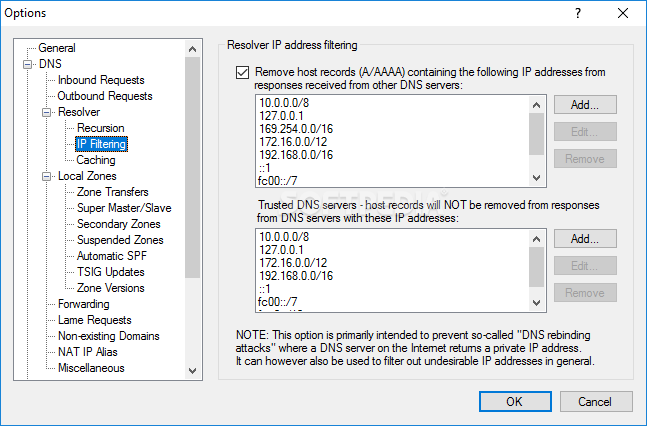Image resolution: width=647 pixels, height=426 pixels.
Task: Collapse the Resolver tree node
Action: coord(47,112)
